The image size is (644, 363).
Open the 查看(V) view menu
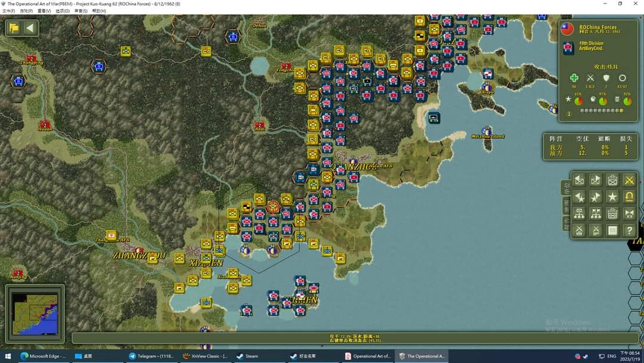pyautogui.click(x=44, y=11)
